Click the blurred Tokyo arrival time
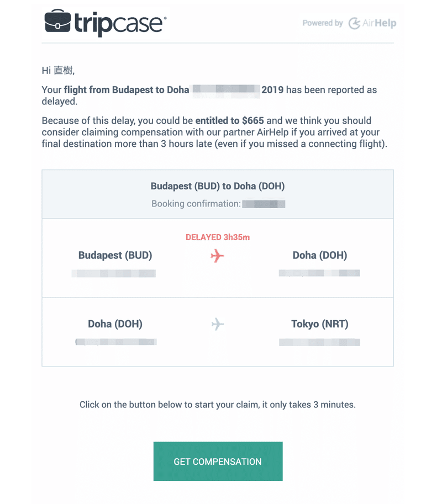 pos(319,342)
